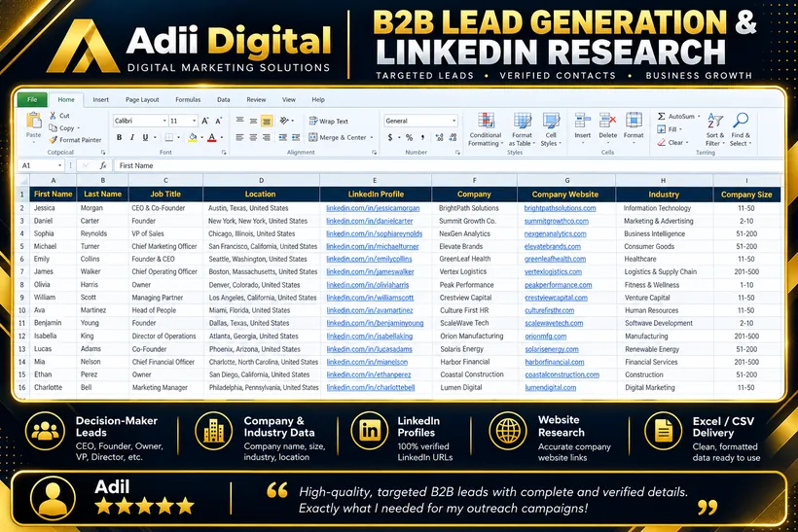This screenshot has width=798, height=532.
Task: Open the font size 11 dropdown
Action: click(x=194, y=121)
